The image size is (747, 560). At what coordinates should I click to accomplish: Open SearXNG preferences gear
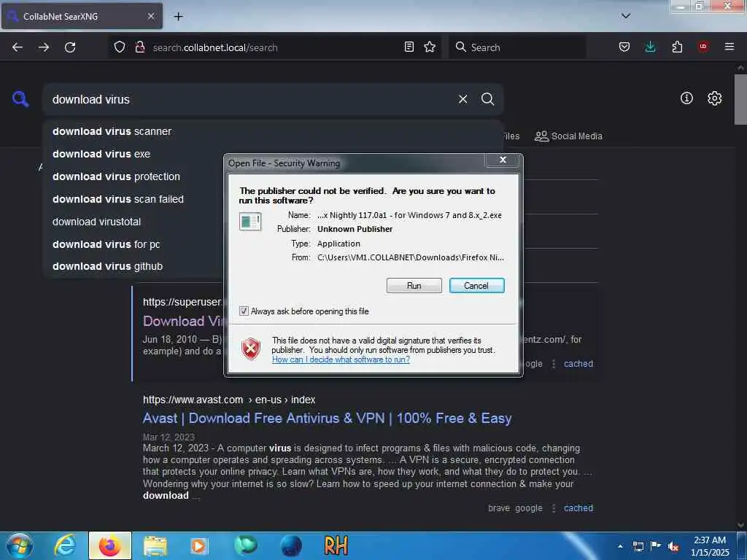pyautogui.click(x=715, y=98)
